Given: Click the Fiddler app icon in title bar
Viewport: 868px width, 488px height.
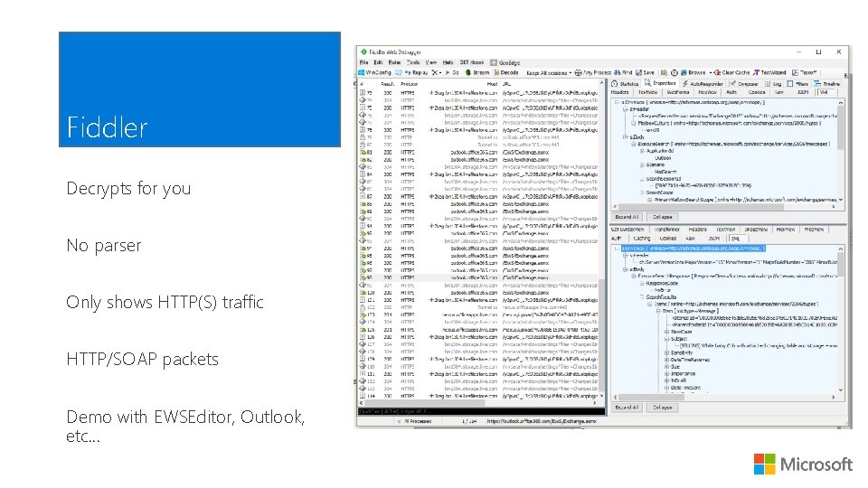Looking at the screenshot, I should (x=363, y=52).
